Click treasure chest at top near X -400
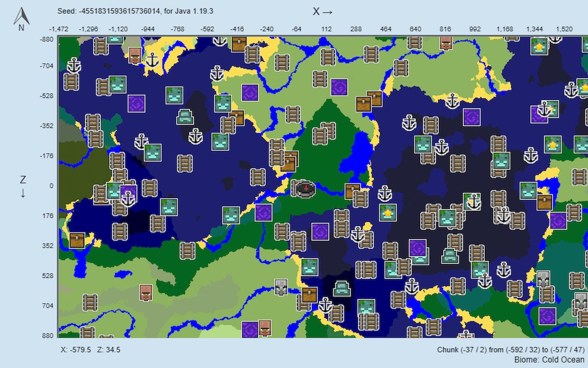This screenshot has height=368, width=588. coord(239,44)
